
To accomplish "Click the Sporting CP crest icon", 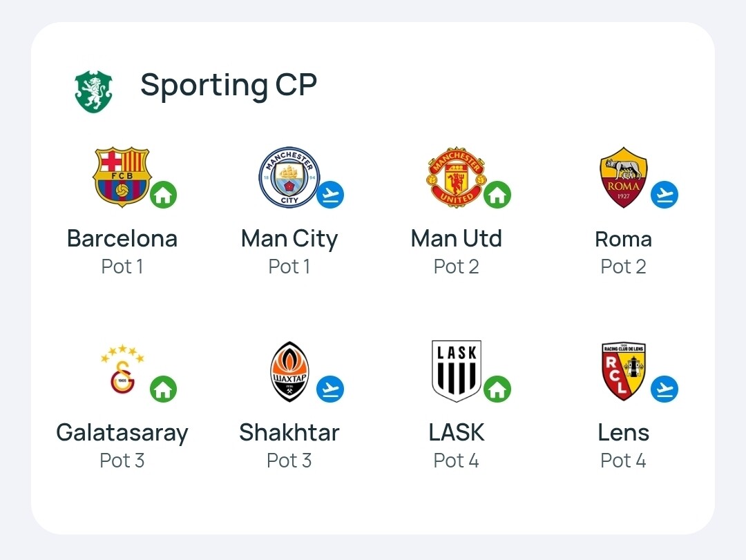I will pos(93,91).
